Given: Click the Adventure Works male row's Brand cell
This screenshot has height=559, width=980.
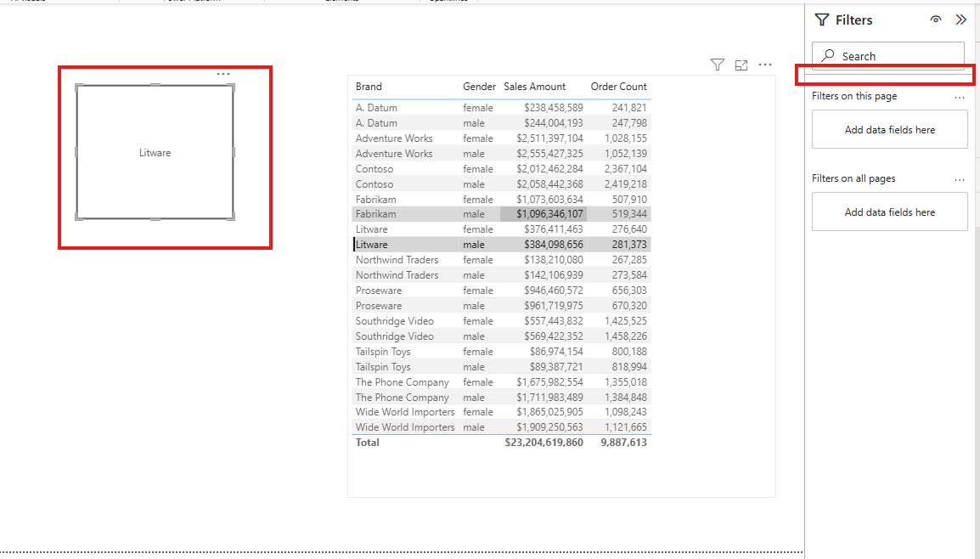Looking at the screenshot, I should tap(394, 153).
